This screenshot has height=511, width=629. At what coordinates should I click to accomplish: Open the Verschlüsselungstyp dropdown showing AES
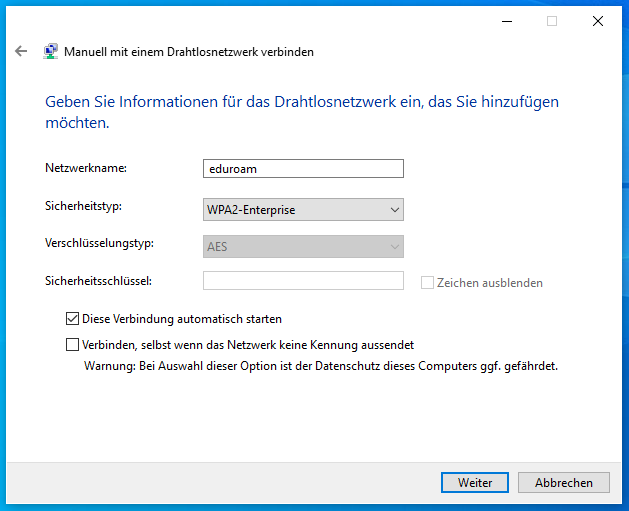pyautogui.click(x=303, y=246)
